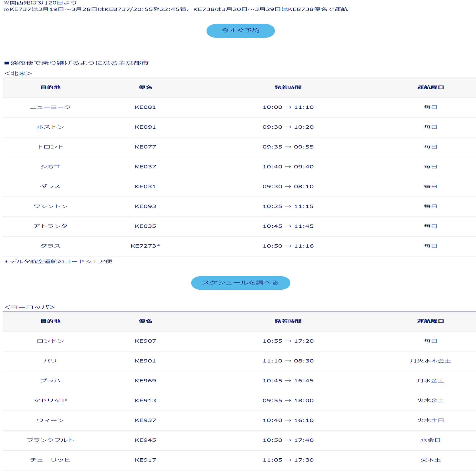Click the チューリッヒ destination cell

pyautogui.click(x=50, y=460)
